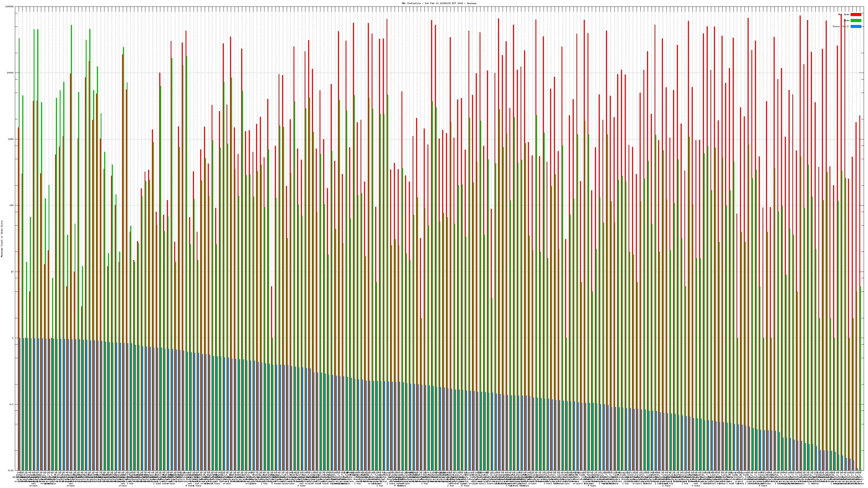Click the 1000 y-axis tick label
Viewport: 868px width, 488px height.
point(11,139)
